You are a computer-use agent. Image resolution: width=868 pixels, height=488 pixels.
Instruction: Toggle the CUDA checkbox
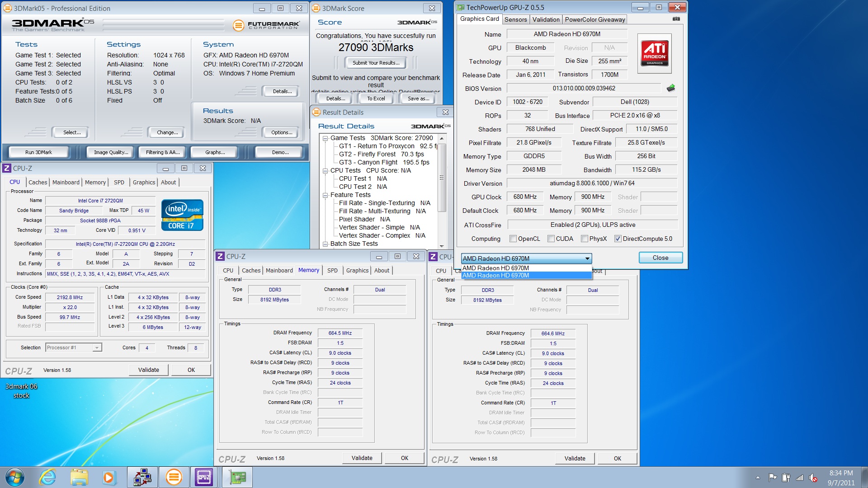click(551, 239)
